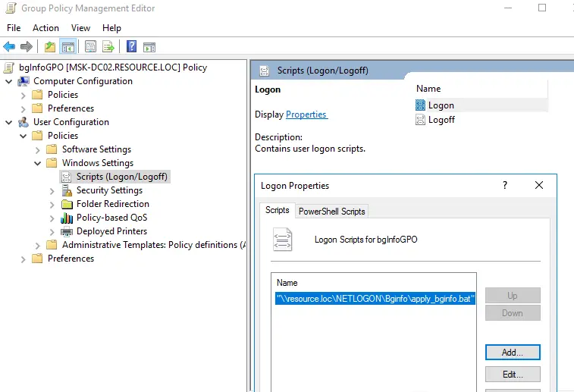Expand the Security Settings node
The image size is (574, 392).
(x=52, y=191)
